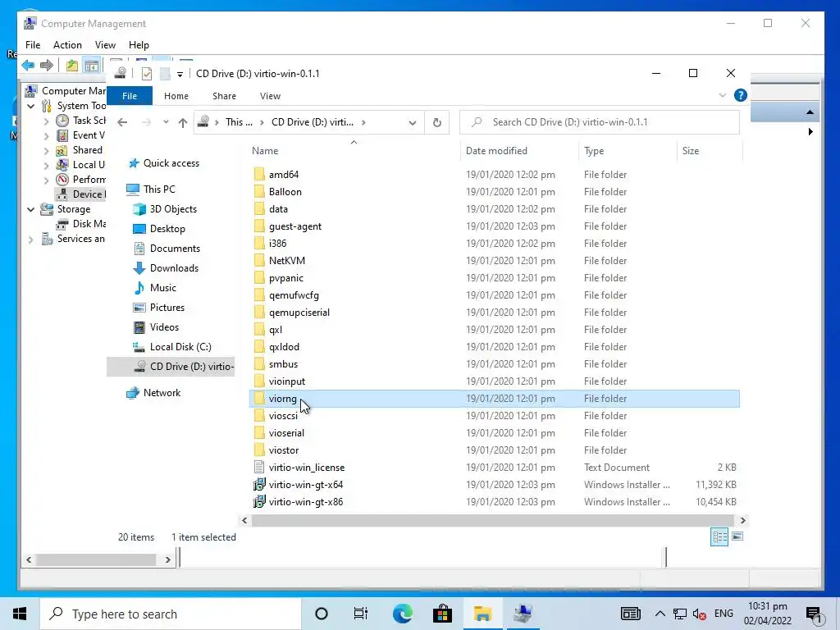Open Local Disk (C:) in navigation pane
Image resolution: width=840 pixels, height=630 pixels.
[180, 347]
